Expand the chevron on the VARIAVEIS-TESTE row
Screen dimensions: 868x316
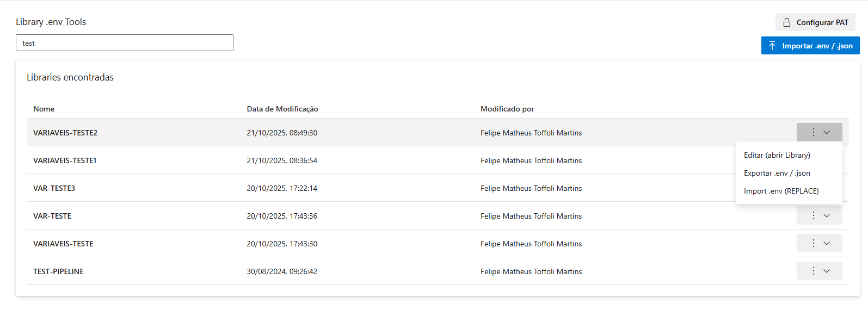pos(827,243)
